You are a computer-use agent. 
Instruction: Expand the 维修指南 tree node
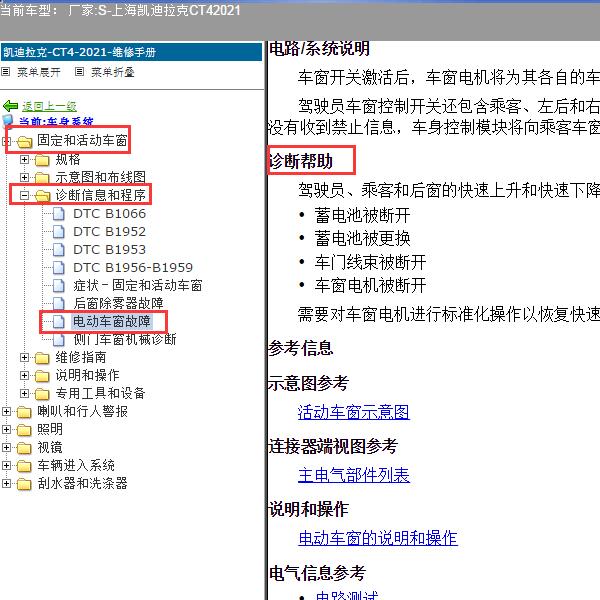24,357
